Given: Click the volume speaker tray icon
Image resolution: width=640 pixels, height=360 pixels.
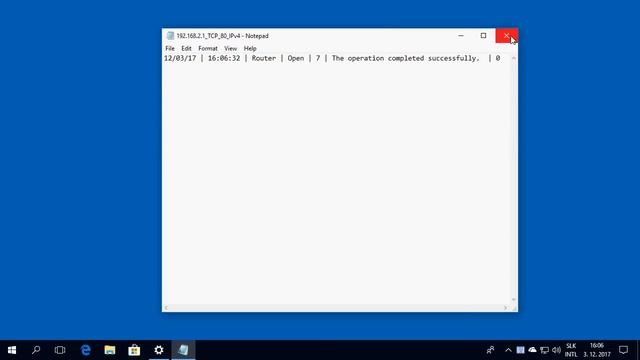Looking at the screenshot, I should coord(556,350).
